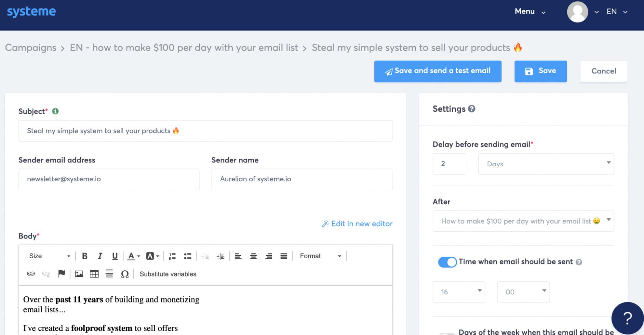Center align the body text
644x335 pixels.
[253, 256]
